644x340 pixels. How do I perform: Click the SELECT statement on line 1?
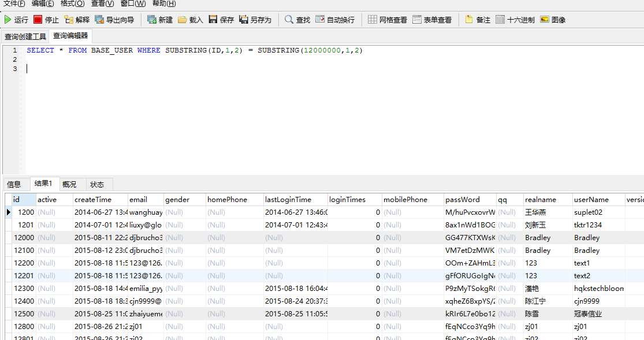pos(195,50)
